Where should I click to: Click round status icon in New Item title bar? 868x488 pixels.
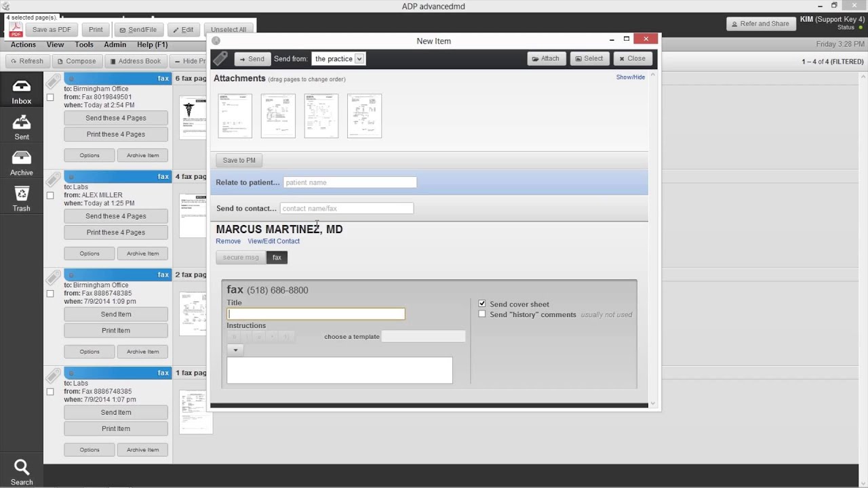tap(216, 41)
